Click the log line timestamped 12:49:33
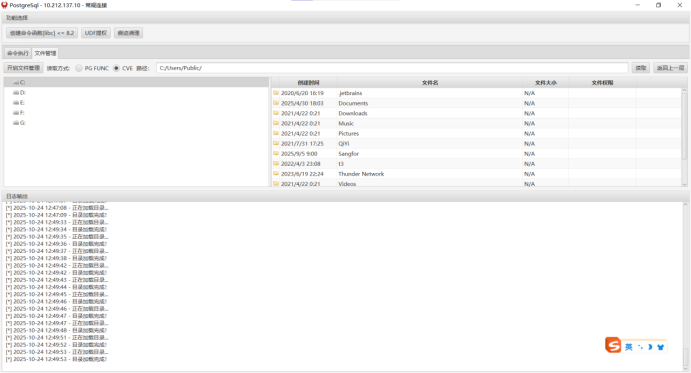The height and width of the screenshot is (373, 691). pos(57,222)
